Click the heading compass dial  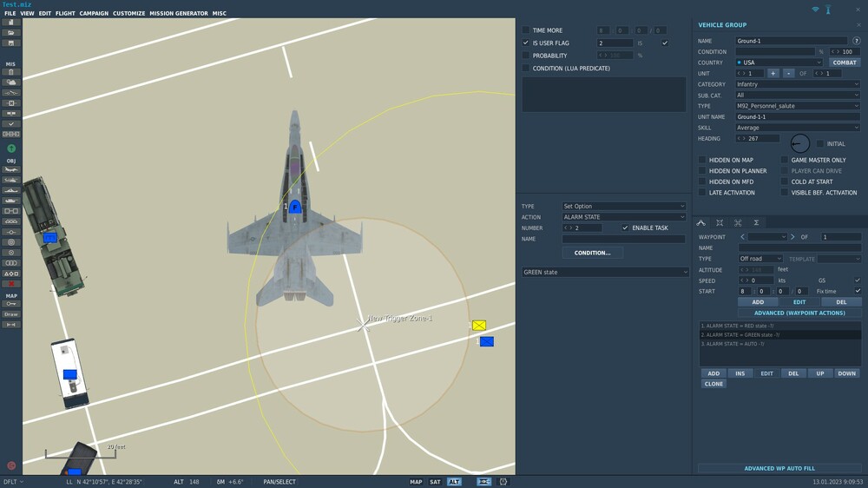coord(799,143)
